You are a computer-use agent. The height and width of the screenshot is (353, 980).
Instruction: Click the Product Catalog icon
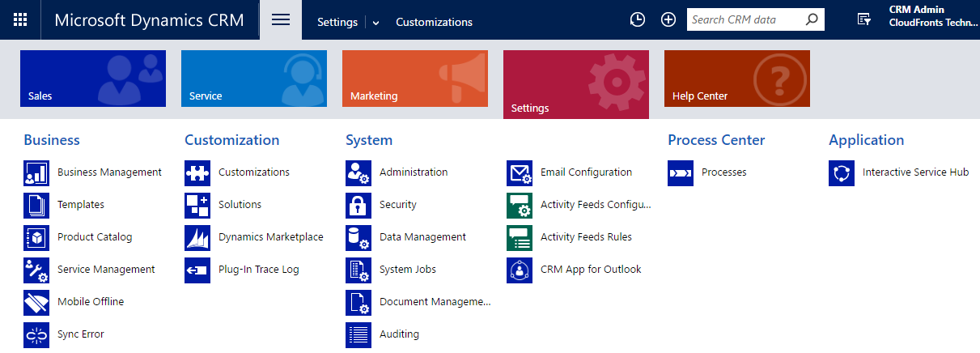coord(36,238)
